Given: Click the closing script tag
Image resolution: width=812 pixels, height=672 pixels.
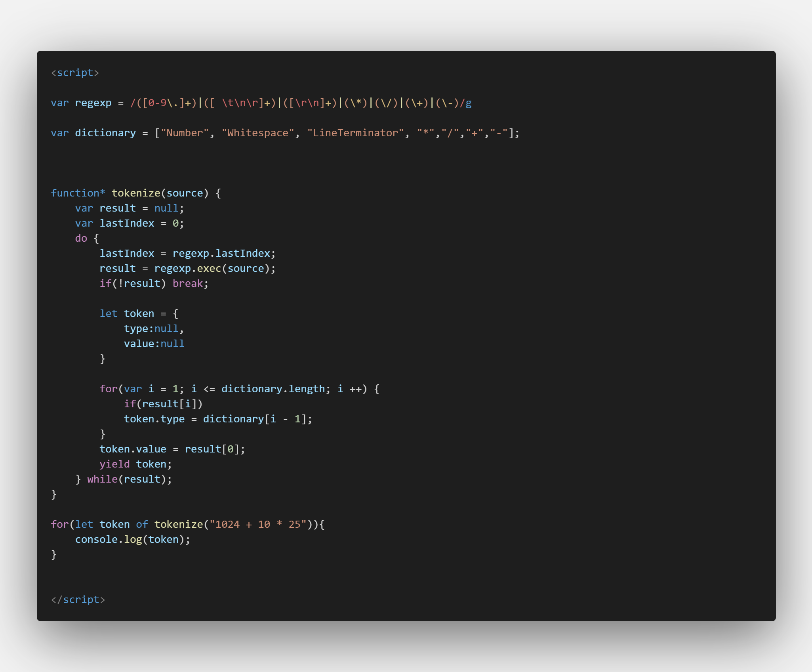Looking at the screenshot, I should click(x=78, y=599).
